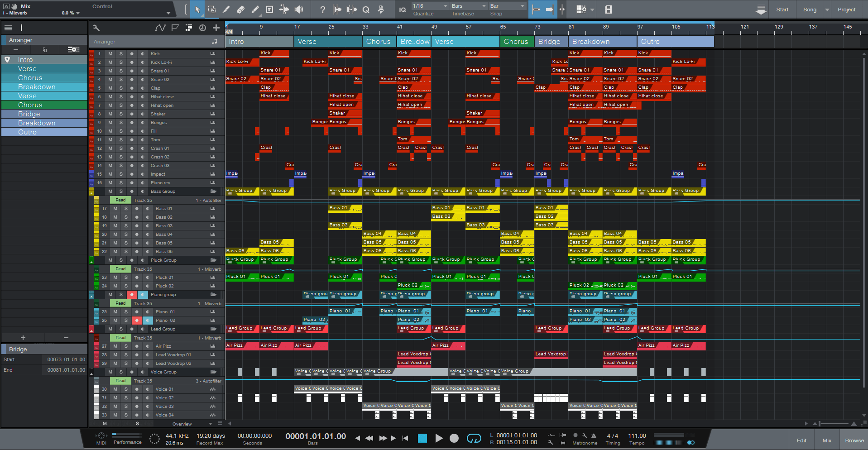Open track list wrench options

click(x=96, y=28)
